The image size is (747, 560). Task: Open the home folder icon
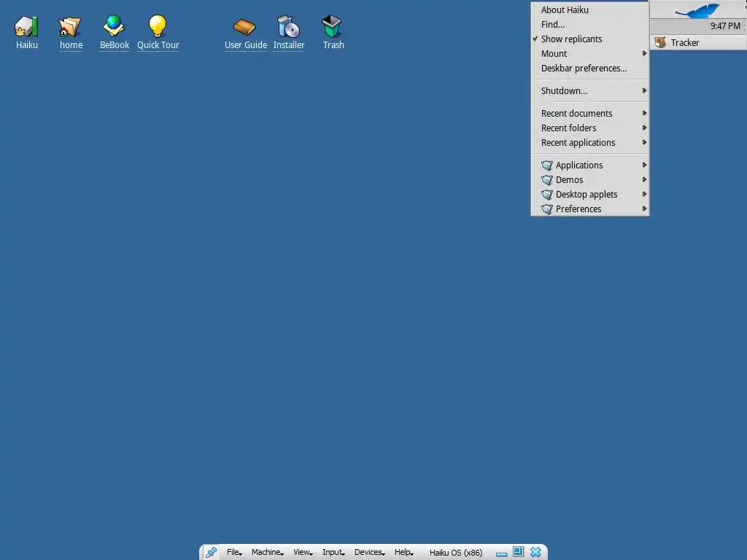click(x=70, y=26)
